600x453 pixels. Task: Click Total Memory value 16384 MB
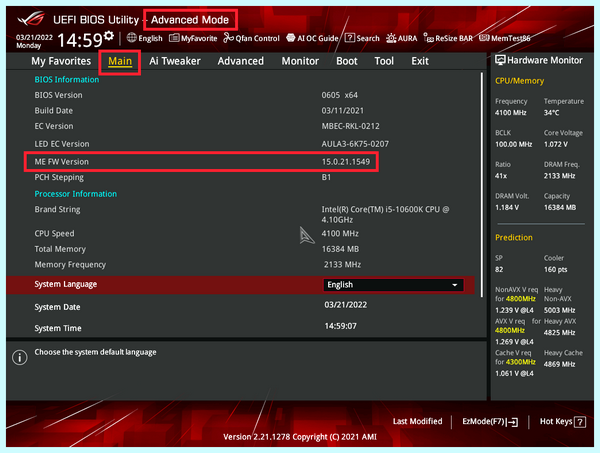(340, 249)
